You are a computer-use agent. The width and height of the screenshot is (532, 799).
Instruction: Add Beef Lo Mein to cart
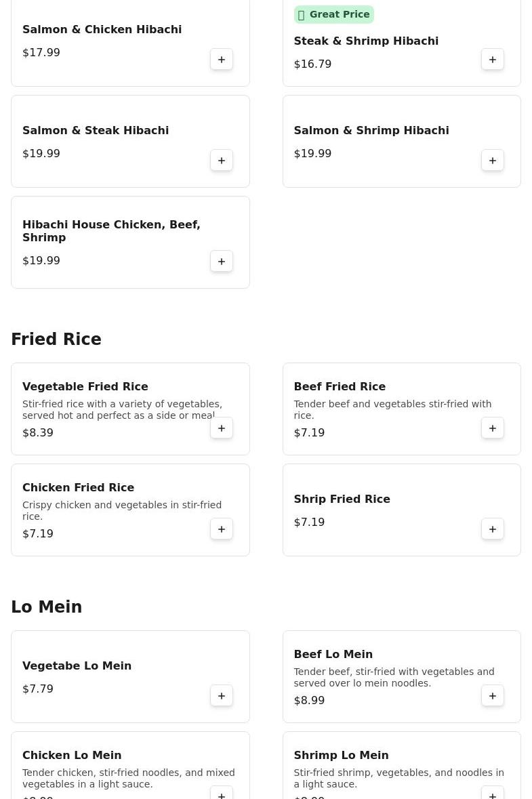click(x=493, y=696)
